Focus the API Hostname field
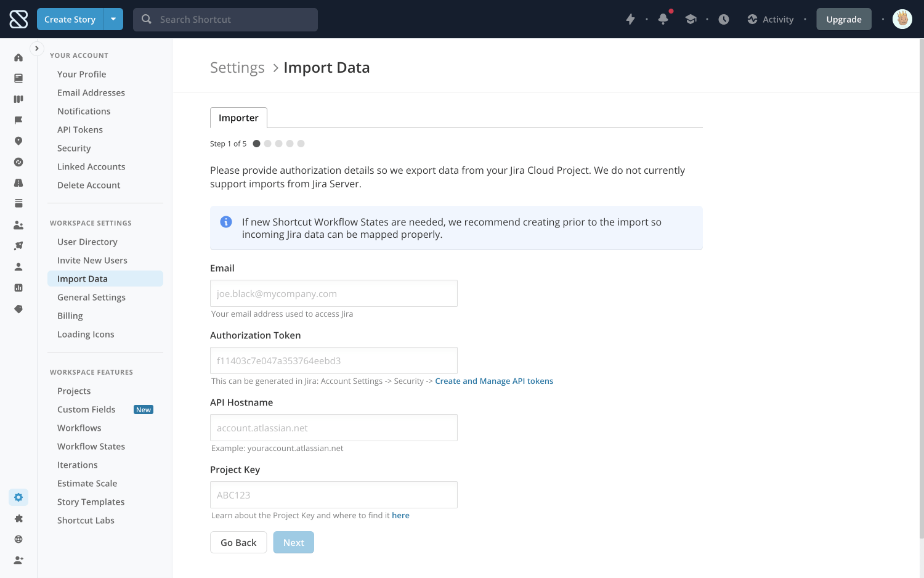Viewport: 924px width, 578px height. (x=334, y=428)
